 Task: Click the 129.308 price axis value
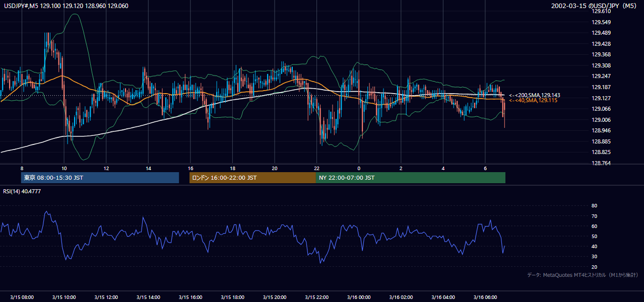pyautogui.click(x=601, y=66)
